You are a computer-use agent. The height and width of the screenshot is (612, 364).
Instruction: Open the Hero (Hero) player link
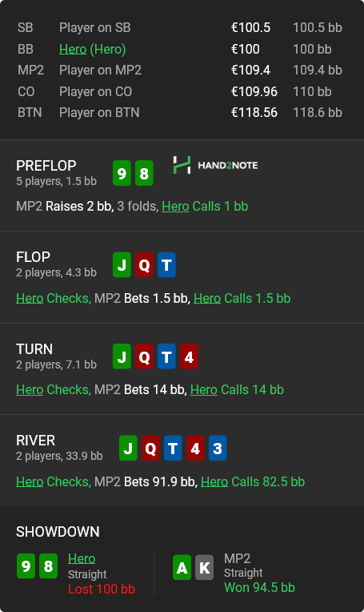92,49
